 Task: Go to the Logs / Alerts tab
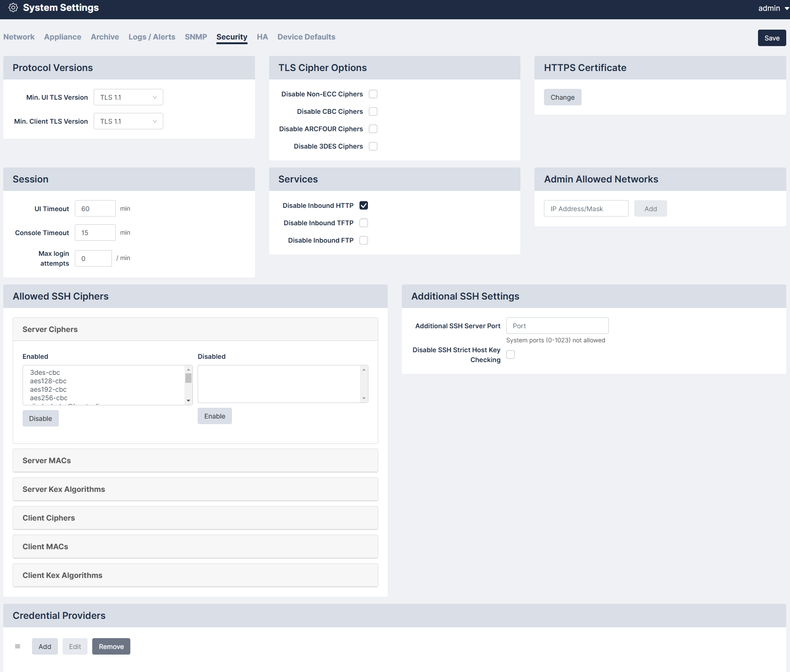click(152, 37)
